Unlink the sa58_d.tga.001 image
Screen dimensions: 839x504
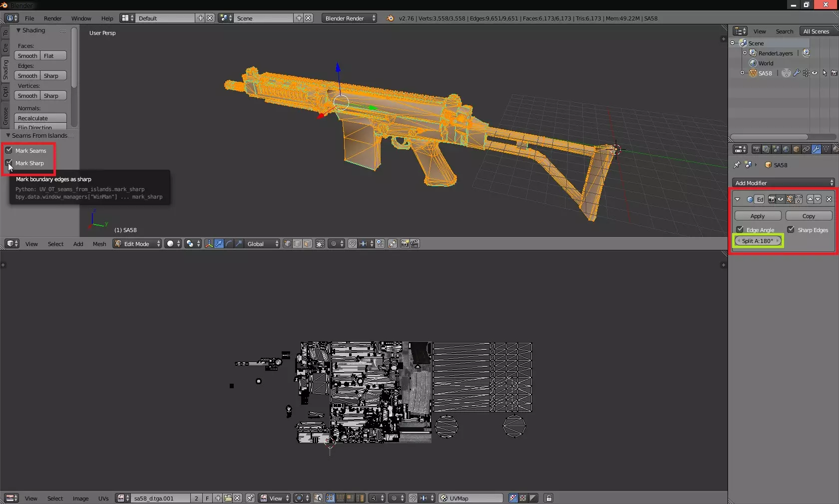[238, 498]
